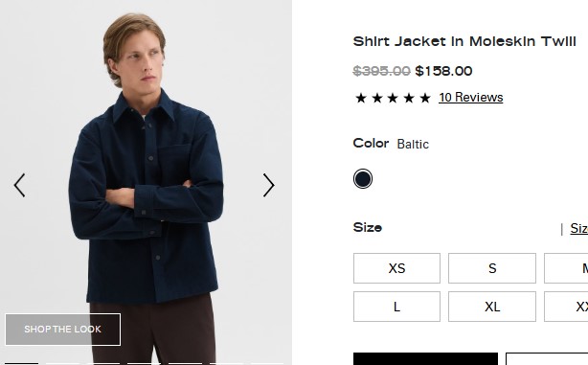Click the white outlined button below sizes
Screen dimensions: 588x365
pos(547,358)
